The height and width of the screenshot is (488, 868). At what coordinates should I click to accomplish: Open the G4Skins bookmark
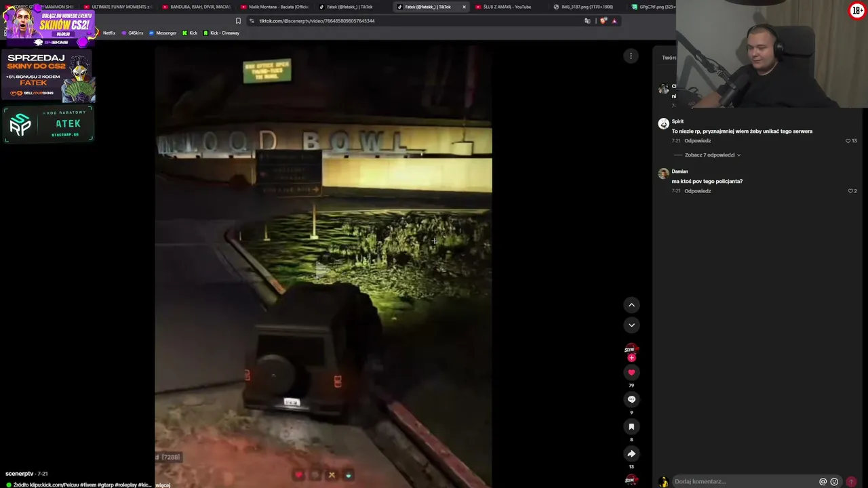click(132, 33)
